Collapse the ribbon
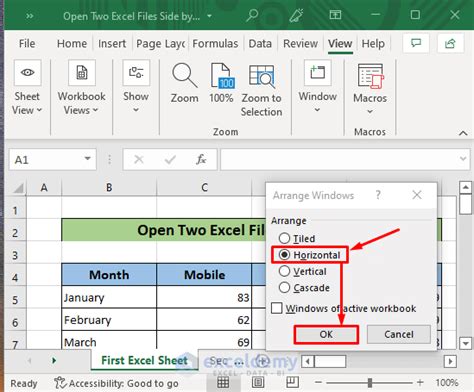The image size is (474, 392). tap(463, 133)
